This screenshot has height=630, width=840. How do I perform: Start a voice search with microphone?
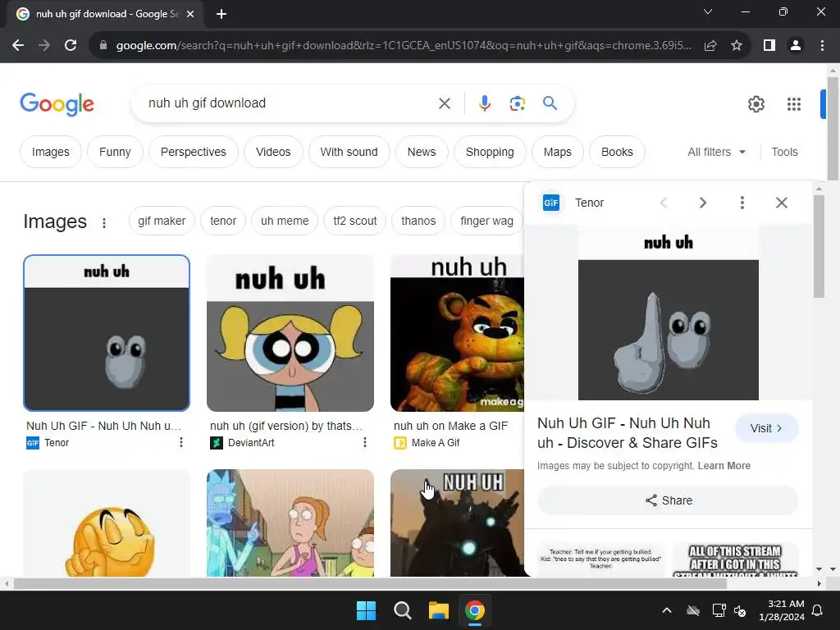(484, 103)
